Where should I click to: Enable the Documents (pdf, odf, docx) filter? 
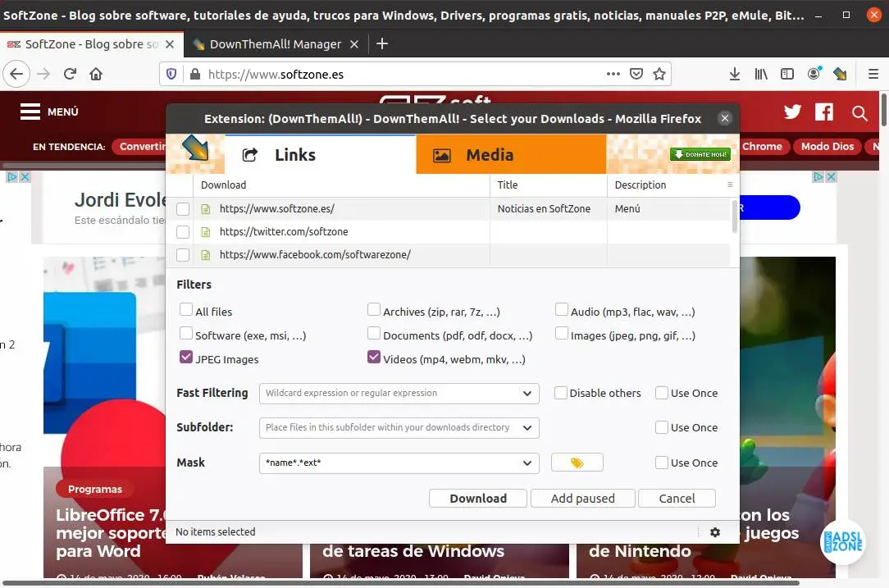pyautogui.click(x=373, y=334)
